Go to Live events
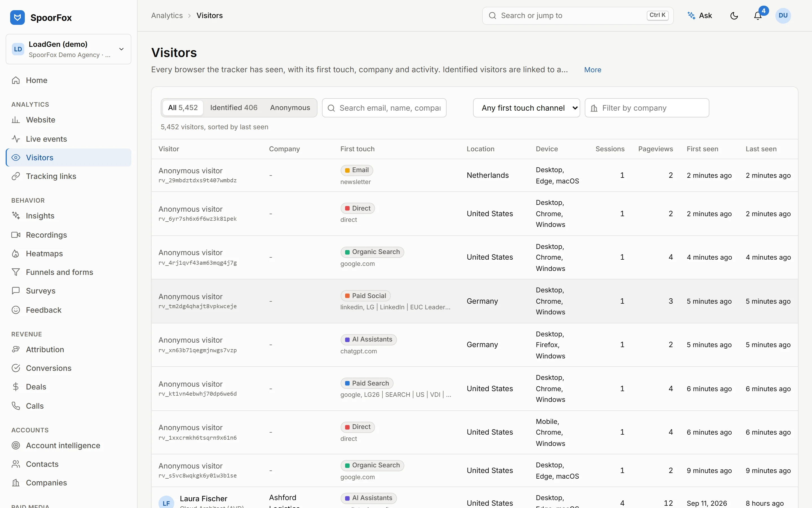Viewport: 812px width, 508px height. [69, 139]
